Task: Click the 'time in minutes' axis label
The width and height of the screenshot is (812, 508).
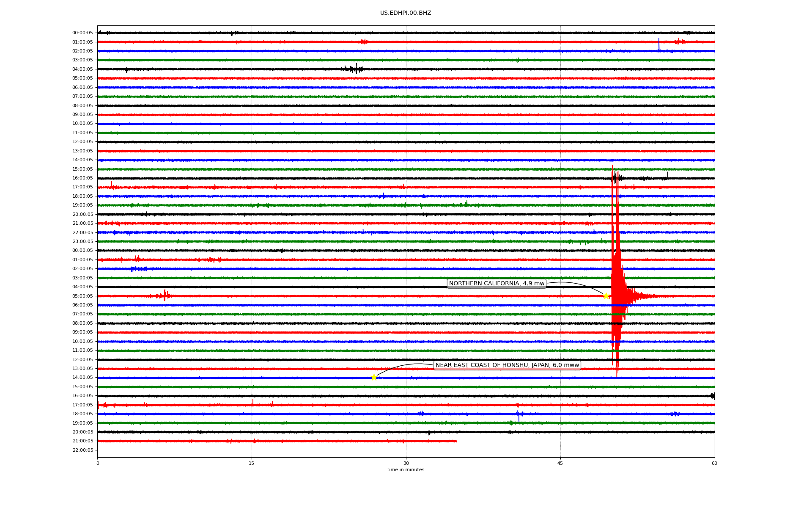Action: click(405, 470)
